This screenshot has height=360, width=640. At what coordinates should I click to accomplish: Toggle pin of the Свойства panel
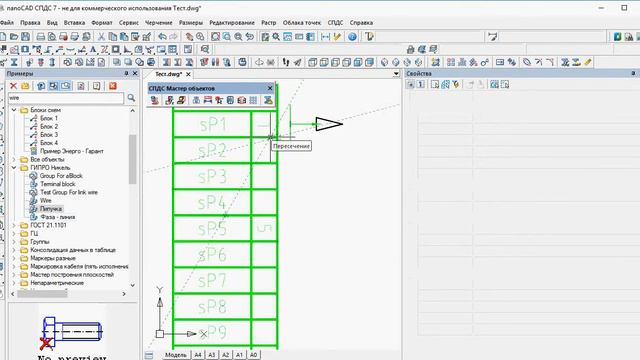633,73
